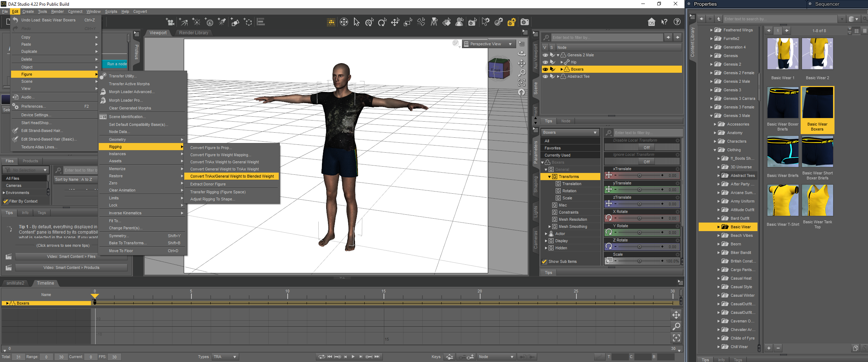Click the viewport zoom magnifier icon

coord(522,73)
